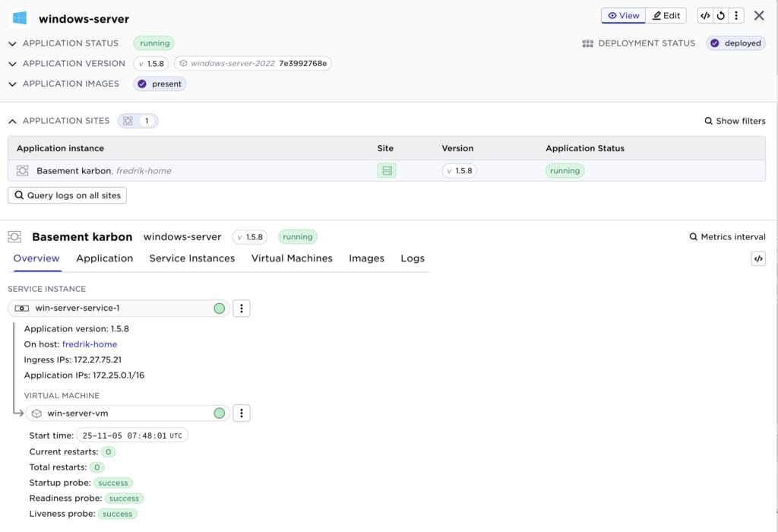Screen dimensions: 778x532
Task: Click Query logs on all sites
Action: 67,195
